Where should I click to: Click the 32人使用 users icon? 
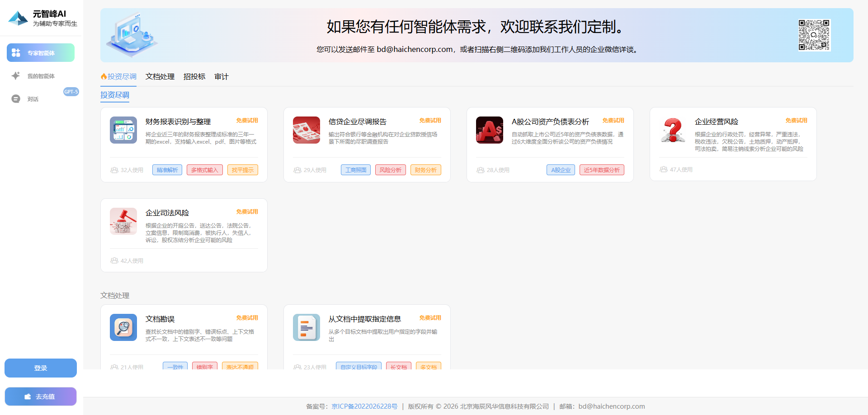[x=114, y=170]
